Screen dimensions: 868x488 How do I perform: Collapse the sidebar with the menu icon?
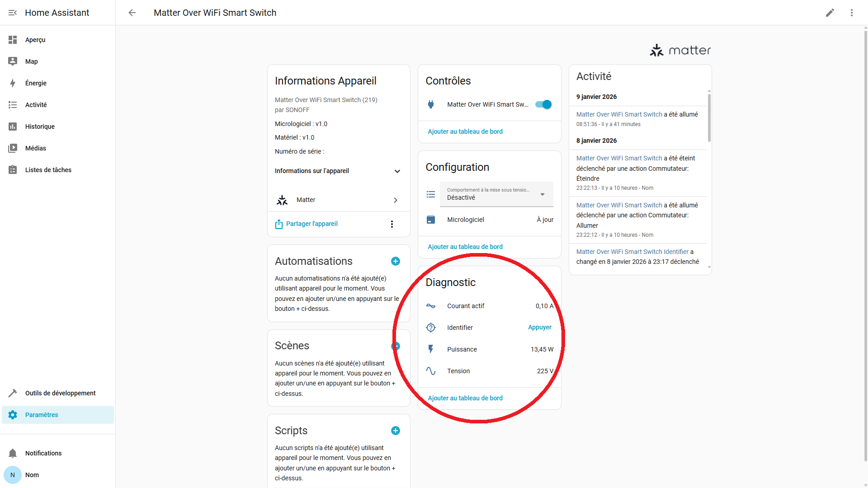coord(13,13)
